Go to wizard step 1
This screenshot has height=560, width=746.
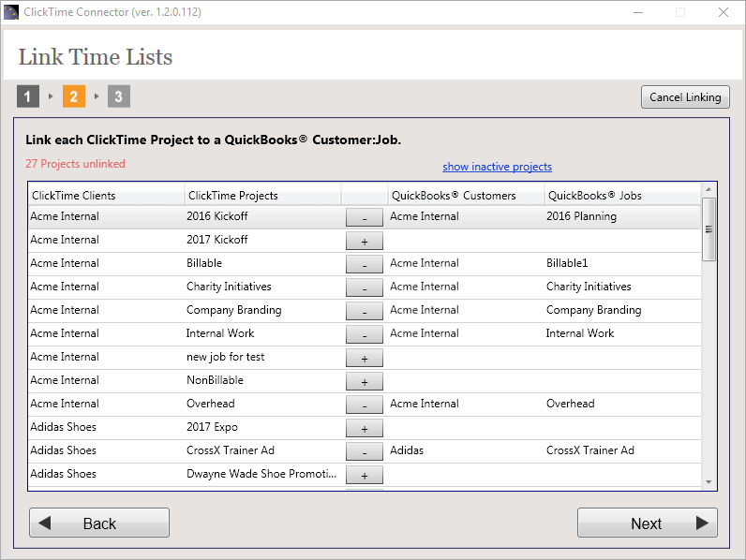[28, 96]
